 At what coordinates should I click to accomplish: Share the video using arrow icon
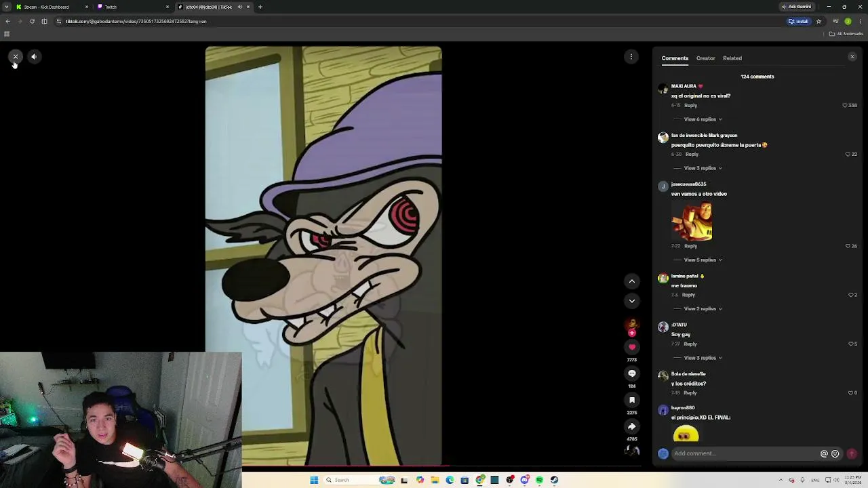click(x=632, y=426)
